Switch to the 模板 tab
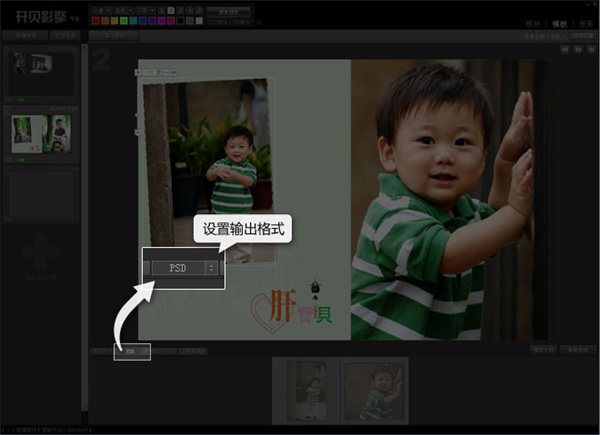Screen dimensions: 600x435 pyautogui.click(x=558, y=22)
